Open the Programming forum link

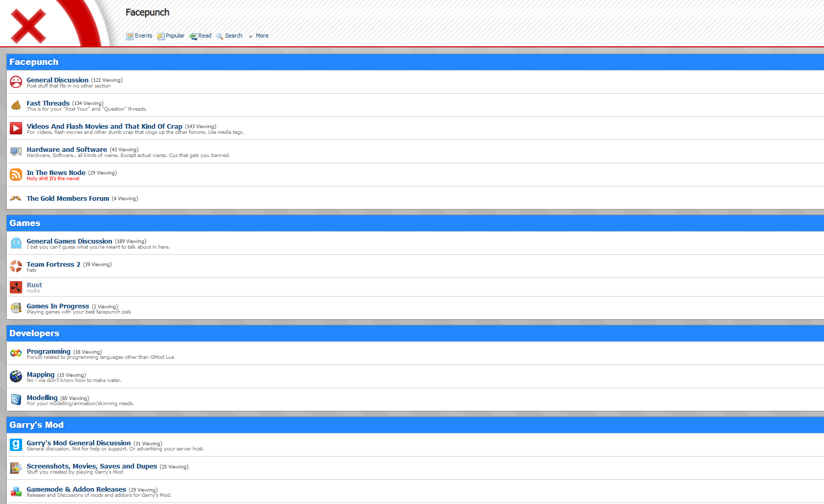point(48,351)
